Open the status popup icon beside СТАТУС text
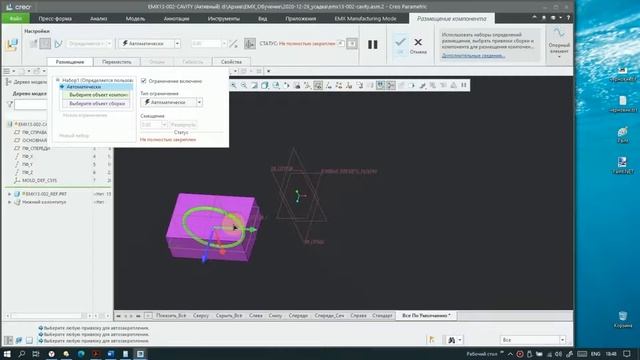Screen dimensions: 640x360 point(341,43)
